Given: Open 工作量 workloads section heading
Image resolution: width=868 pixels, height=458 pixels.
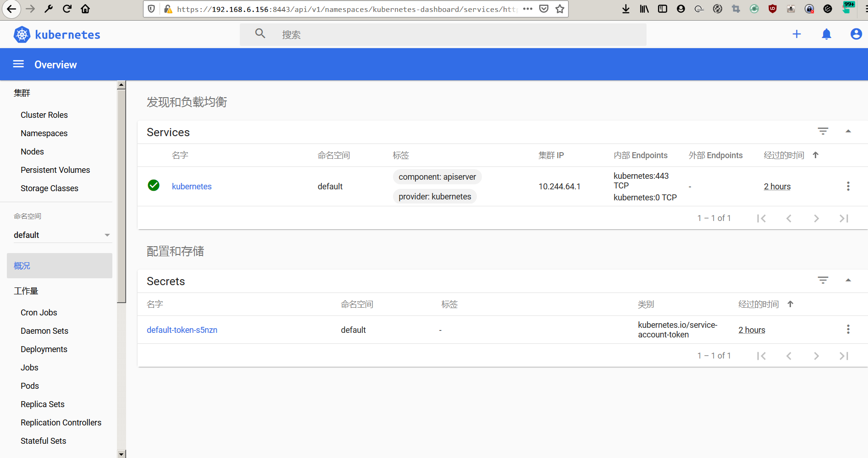Looking at the screenshot, I should tap(26, 291).
